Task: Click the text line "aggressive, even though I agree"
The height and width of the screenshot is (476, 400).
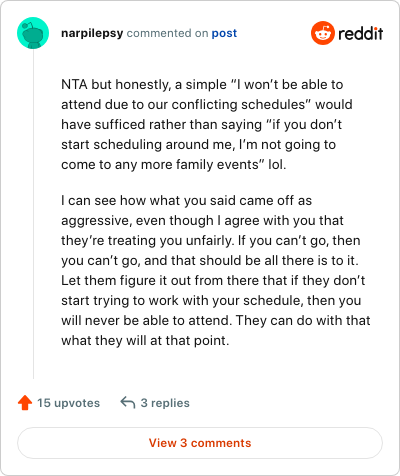Action: 202,221
